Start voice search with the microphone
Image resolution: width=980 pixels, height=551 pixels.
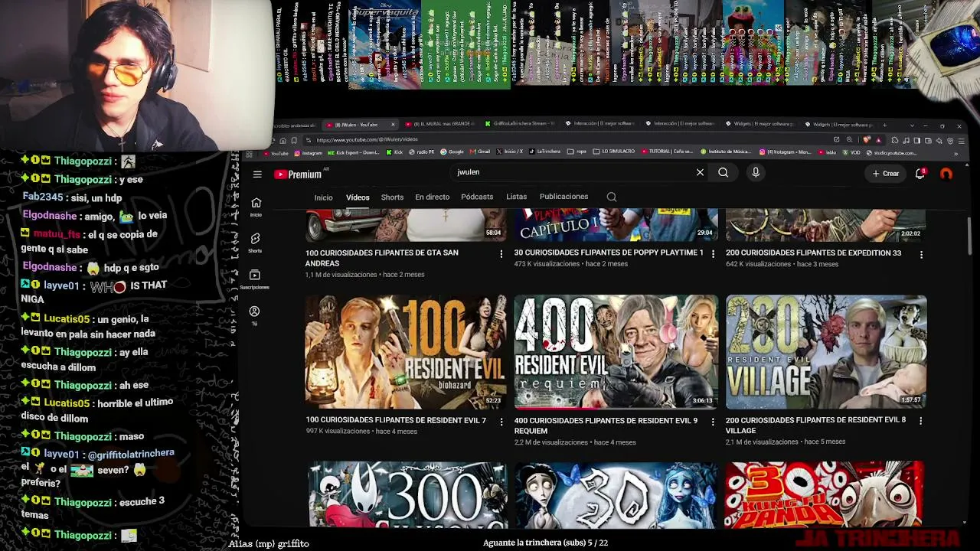click(756, 173)
